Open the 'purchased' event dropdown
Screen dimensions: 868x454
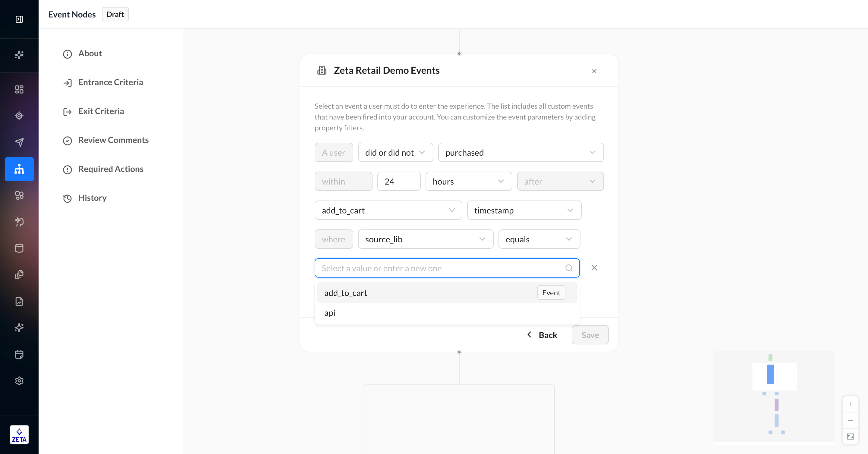(520, 153)
